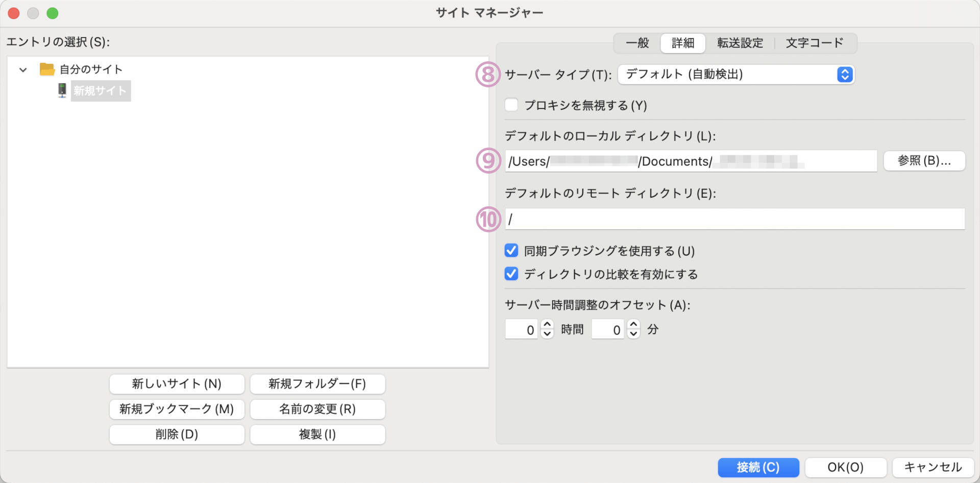Decrement 分 using the down stepper arrow
The width and height of the screenshot is (980, 483).
tap(633, 334)
